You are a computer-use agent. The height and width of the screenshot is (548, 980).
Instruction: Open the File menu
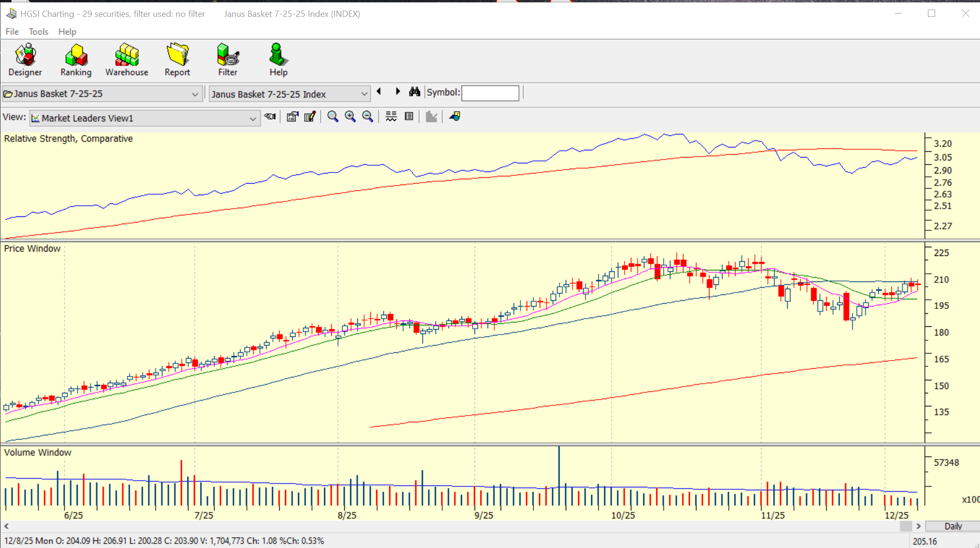point(12,32)
